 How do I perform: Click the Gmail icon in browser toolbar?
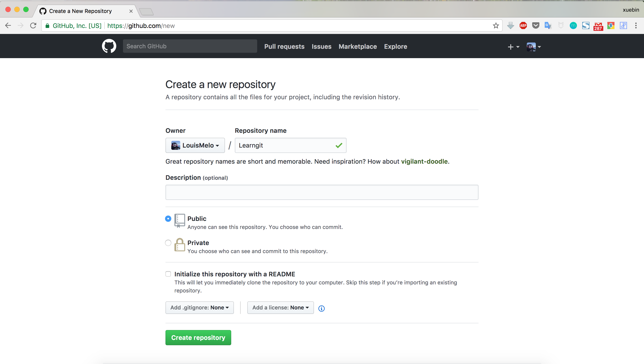point(598,25)
